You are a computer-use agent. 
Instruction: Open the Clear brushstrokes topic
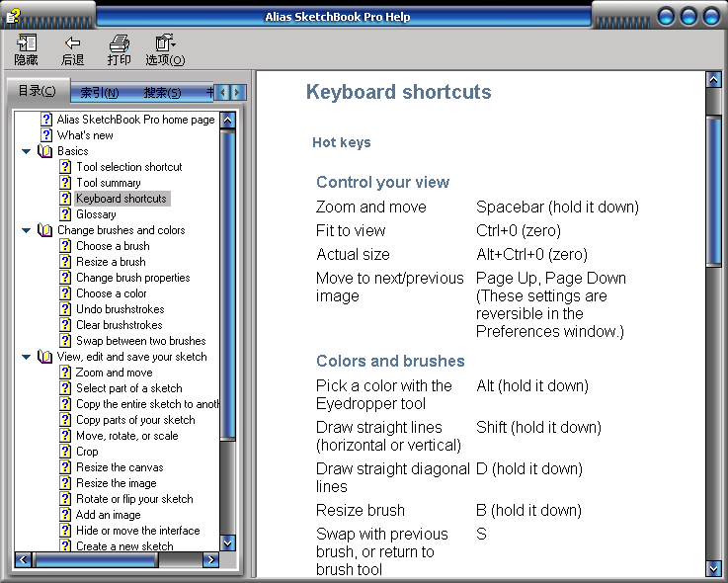pos(120,325)
